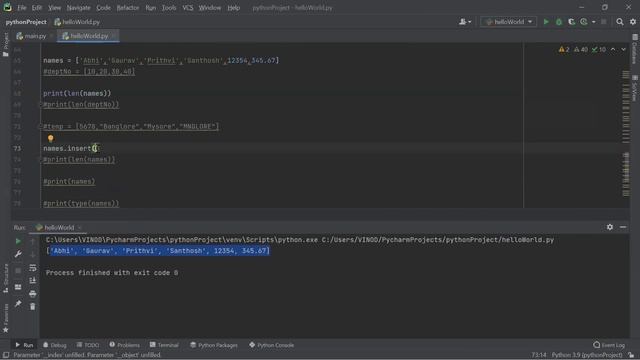Open the Debug tool window
Image resolution: width=640 pixels, height=360 pixels.
click(x=55, y=345)
